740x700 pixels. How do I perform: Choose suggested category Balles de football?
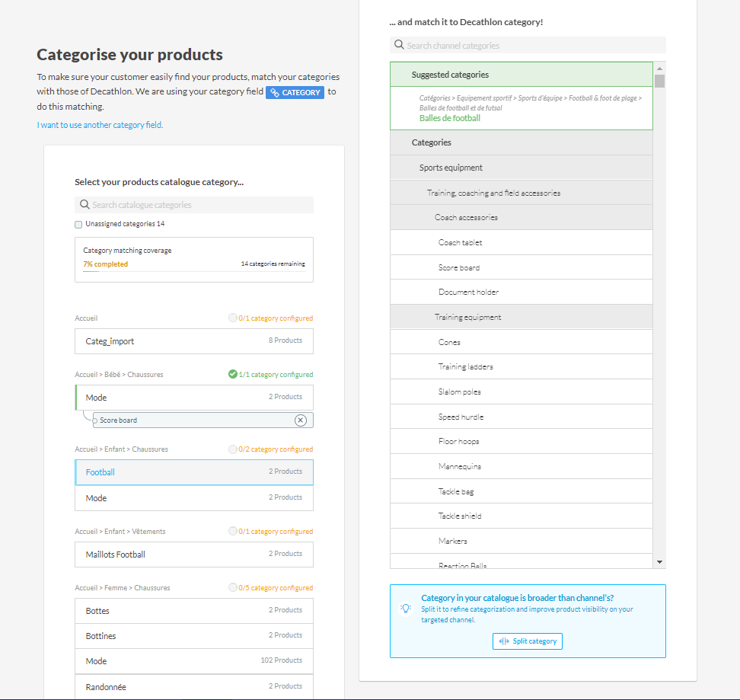(450, 119)
